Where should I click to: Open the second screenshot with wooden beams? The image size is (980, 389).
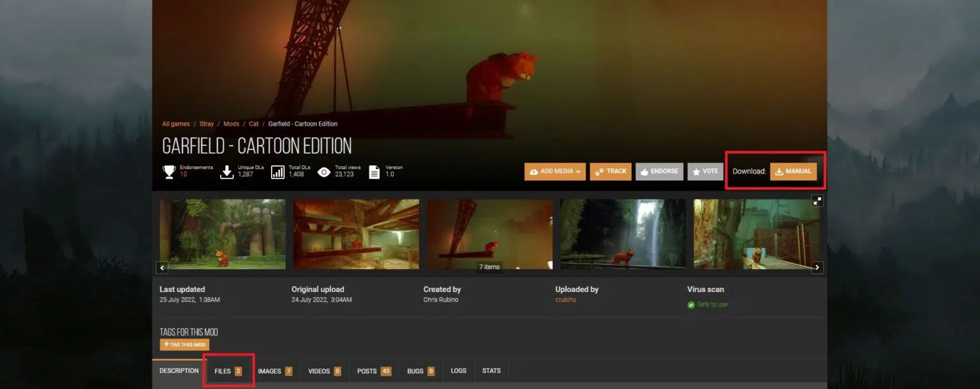pyautogui.click(x=357, y=234)
